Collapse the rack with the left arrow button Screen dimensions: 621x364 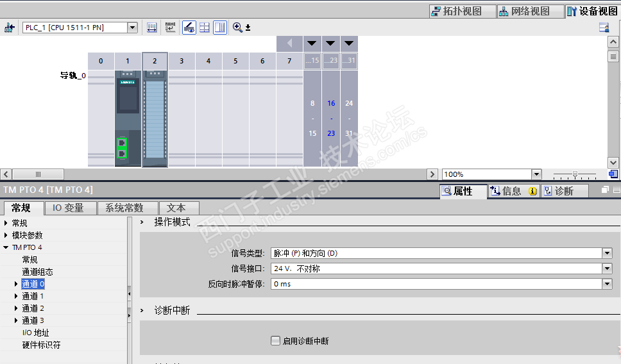coord(289,44)
